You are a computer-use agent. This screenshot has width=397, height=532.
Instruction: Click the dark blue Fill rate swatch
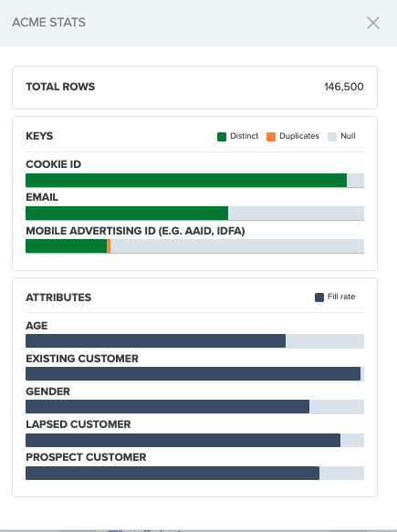click(319, 297)
